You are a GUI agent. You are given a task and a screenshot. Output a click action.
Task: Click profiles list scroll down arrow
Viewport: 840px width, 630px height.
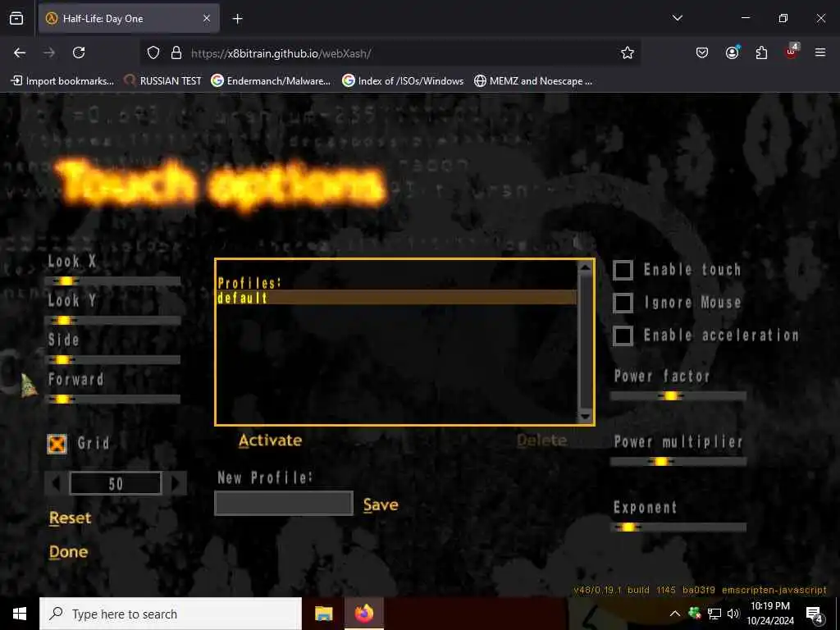585,416
